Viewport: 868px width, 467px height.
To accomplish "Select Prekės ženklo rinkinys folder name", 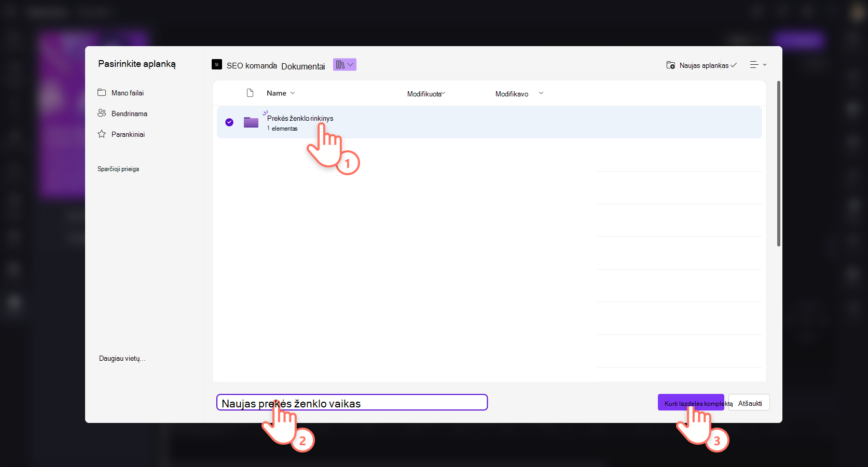I will [x=300, y=118].
